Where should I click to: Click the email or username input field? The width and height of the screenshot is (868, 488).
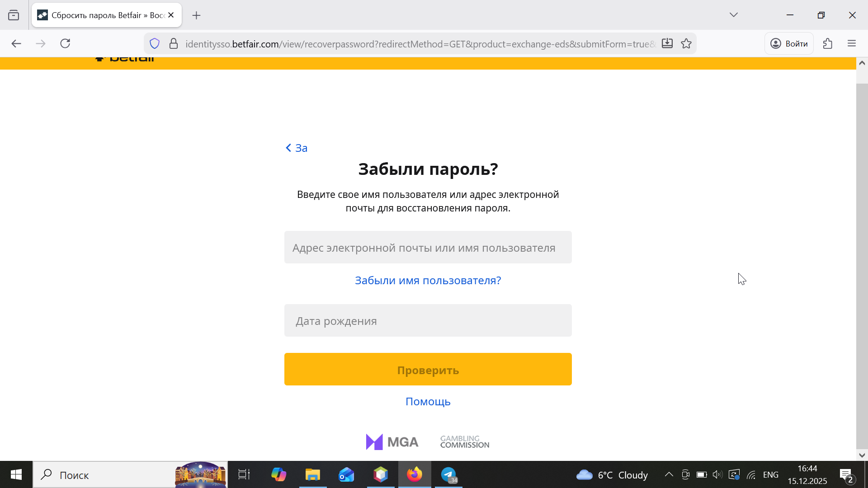coord(428,248)
